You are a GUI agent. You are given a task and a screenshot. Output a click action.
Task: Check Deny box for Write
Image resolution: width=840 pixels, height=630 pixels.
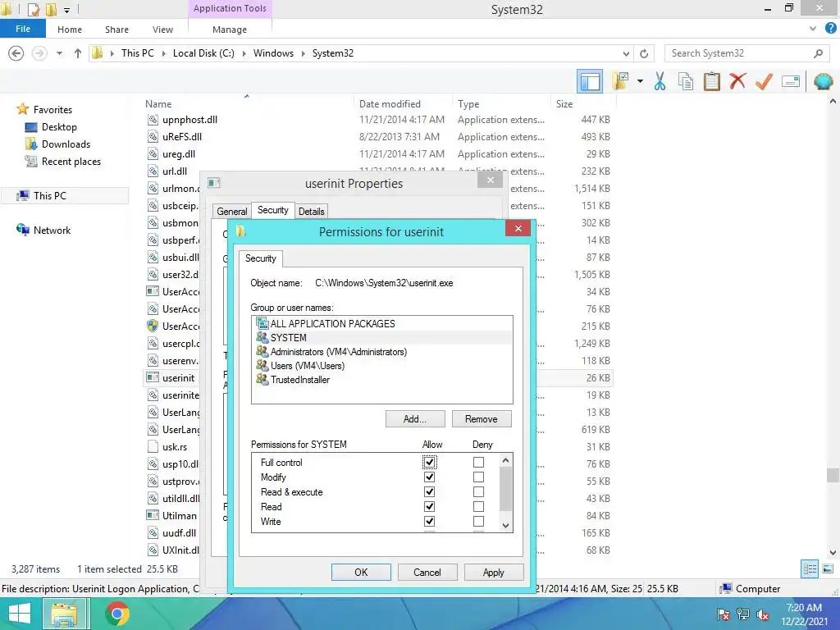click(478, 521)
